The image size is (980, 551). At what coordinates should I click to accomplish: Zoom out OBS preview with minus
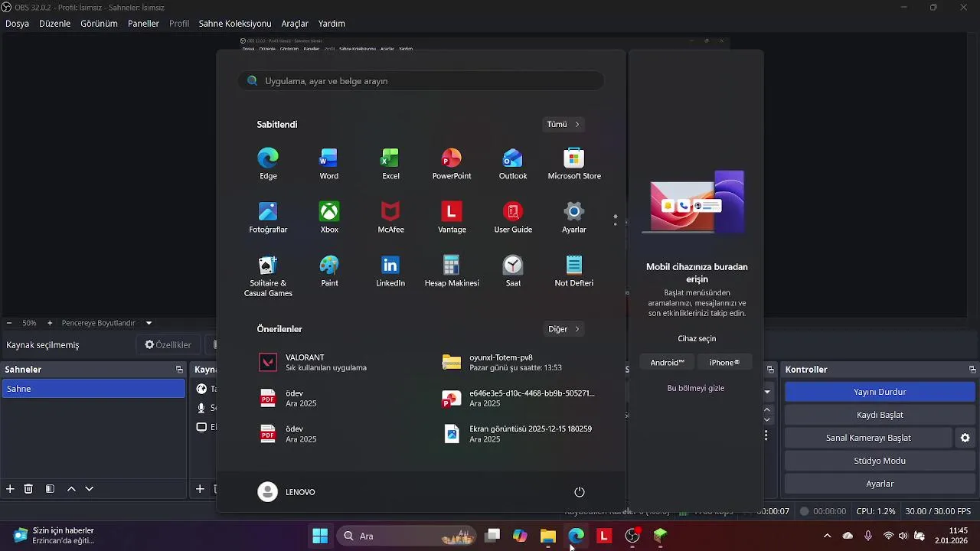click(x=9, y=323)
